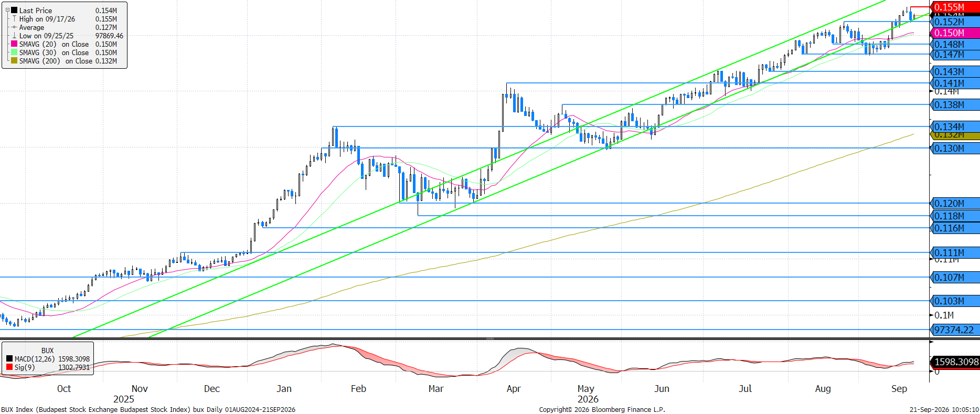Click the Apr label on time axis
Image resolution: width=980 pixels, height=414 pixels.
pyautogui.click(x=514, y=389)
